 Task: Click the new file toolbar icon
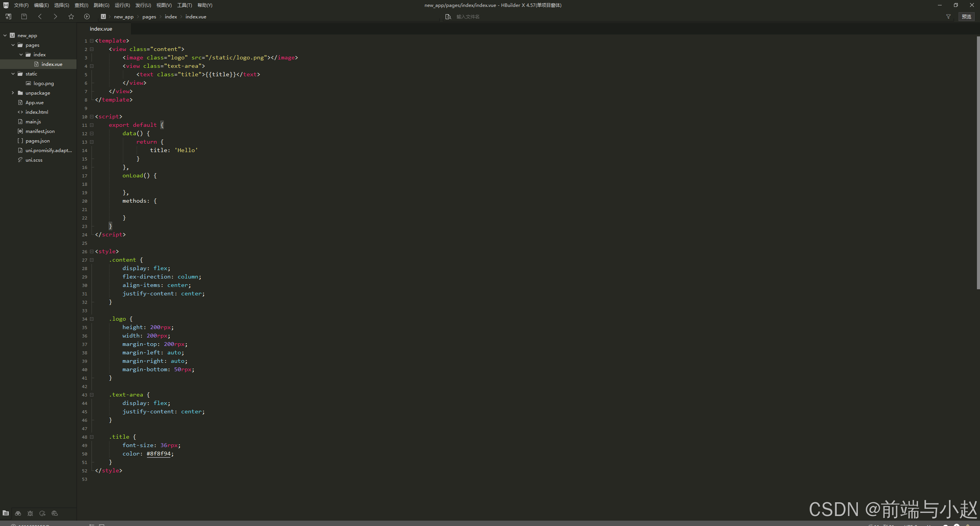point(8,16)
